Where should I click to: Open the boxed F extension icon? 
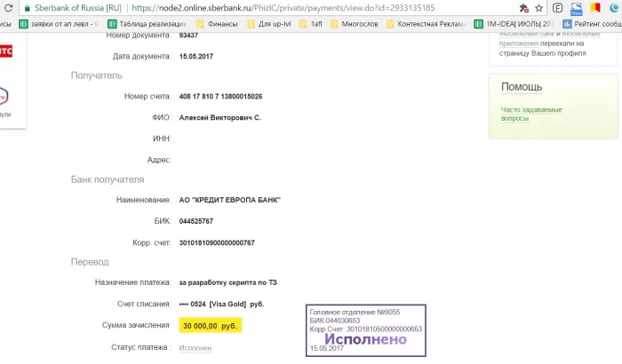pos(557,8)
